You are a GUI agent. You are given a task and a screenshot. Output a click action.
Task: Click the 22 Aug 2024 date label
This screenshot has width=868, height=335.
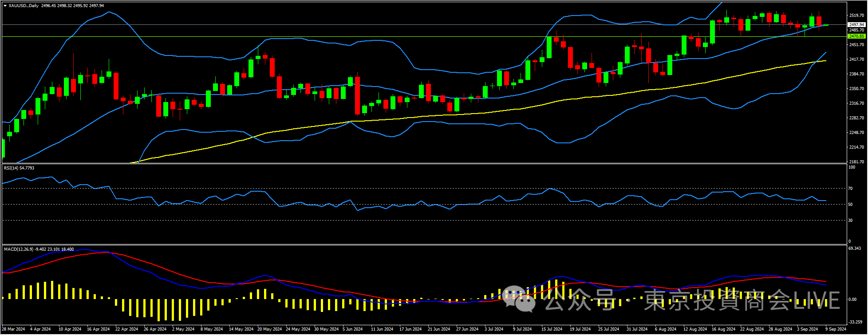click(752, 329)
